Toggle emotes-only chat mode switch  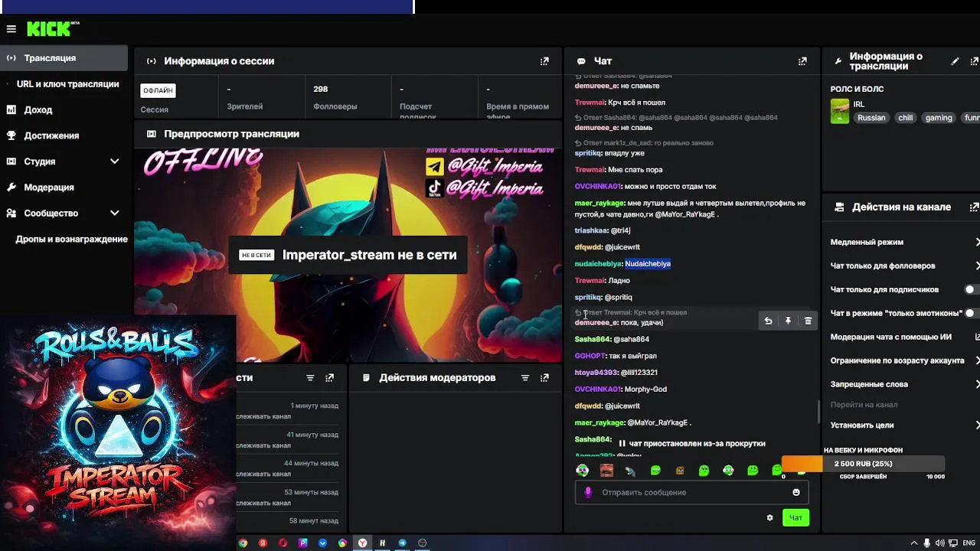[972, 313]
